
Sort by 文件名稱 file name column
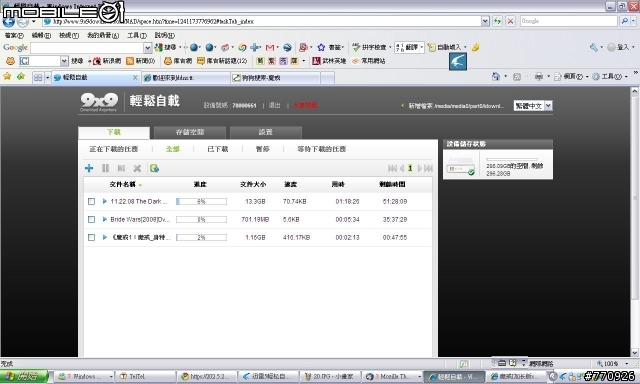coord(122,184)
